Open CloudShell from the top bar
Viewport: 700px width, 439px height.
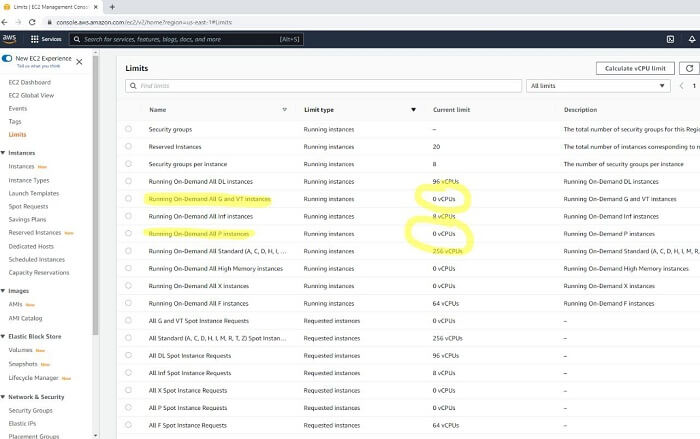click(x=668, y=39)
